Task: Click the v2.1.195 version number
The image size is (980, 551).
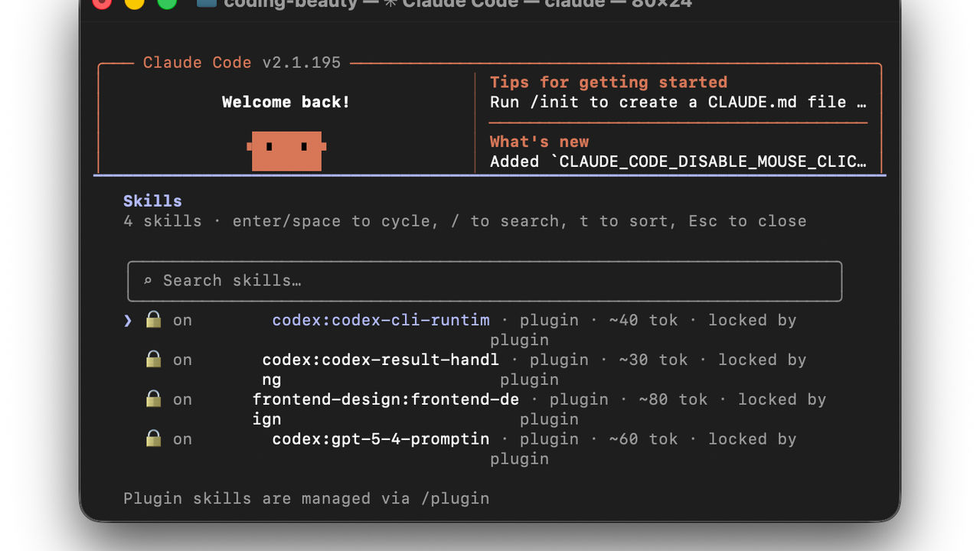Action: point(302,63)
